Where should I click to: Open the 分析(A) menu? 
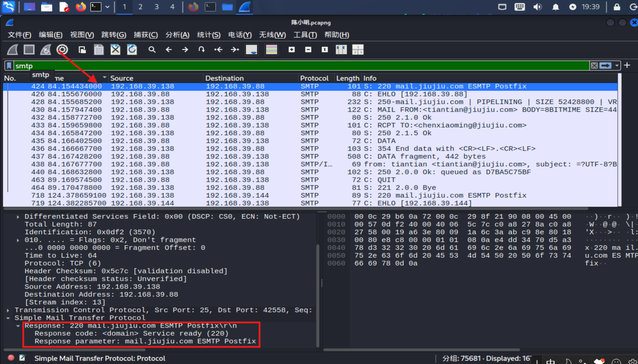(177, 35)
